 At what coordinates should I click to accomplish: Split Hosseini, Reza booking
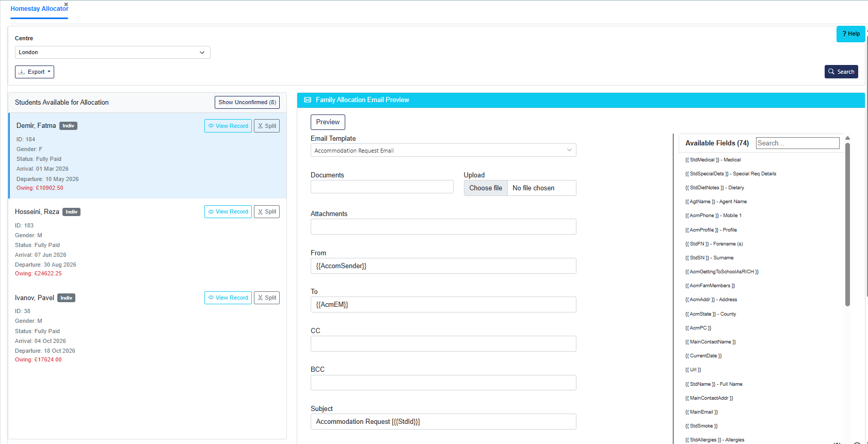[267, 211]
